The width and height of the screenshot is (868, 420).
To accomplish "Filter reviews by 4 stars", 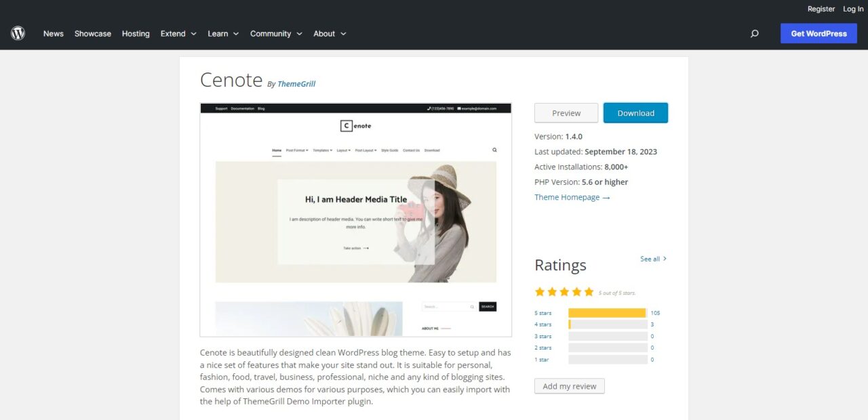I will pos(543,324).
